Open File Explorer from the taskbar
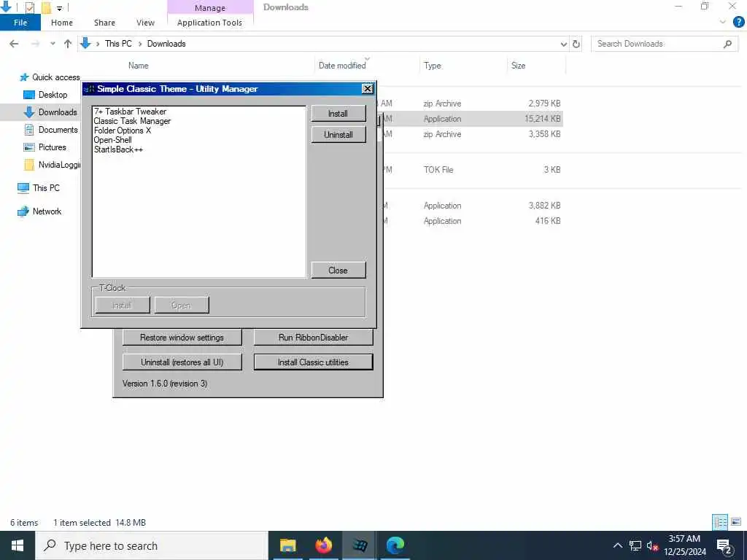Screen dimensions: 747x560 287,545
